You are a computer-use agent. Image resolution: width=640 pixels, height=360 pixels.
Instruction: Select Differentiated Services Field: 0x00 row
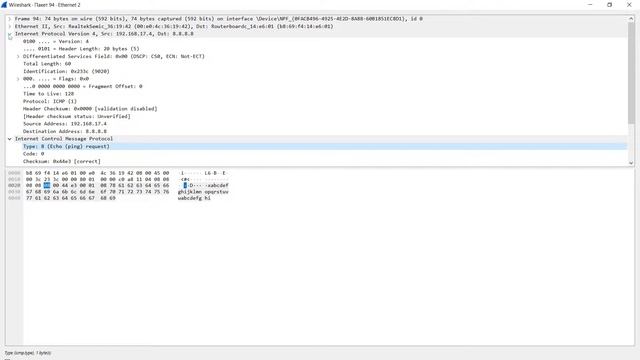point(113,56)
